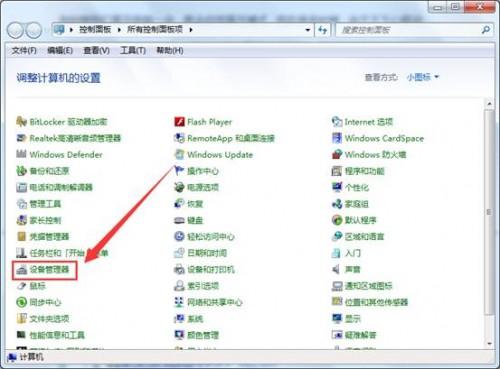
Task: Click 个性化 link
Action: [357, 187]
